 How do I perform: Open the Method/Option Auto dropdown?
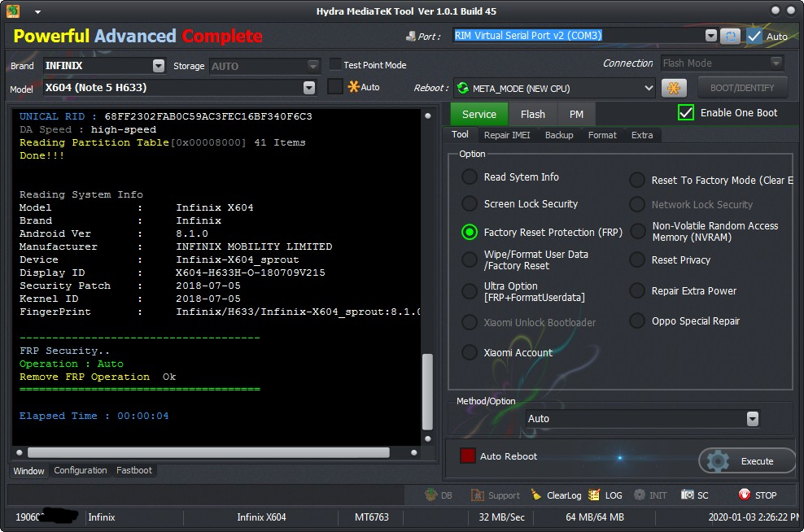point(752,419)
